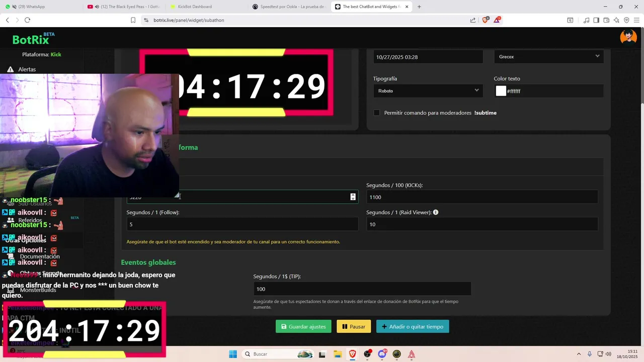Click the Segundos / 1 (Follow) field
The width and height of the screenshot is (644, 362).
pos(243,224)
